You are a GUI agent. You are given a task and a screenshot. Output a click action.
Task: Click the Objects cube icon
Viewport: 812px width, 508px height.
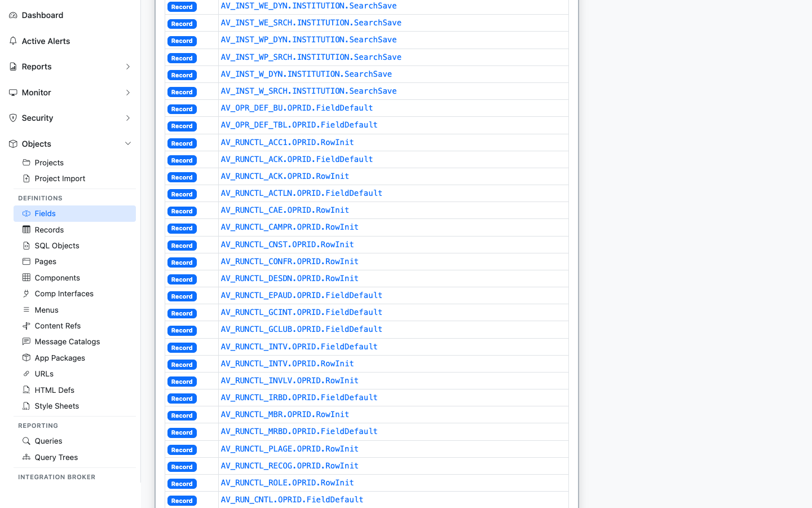coord(13,144)
